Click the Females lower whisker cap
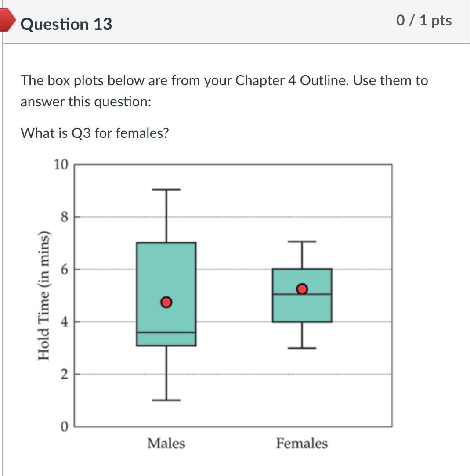 click(x=302, y=348)
